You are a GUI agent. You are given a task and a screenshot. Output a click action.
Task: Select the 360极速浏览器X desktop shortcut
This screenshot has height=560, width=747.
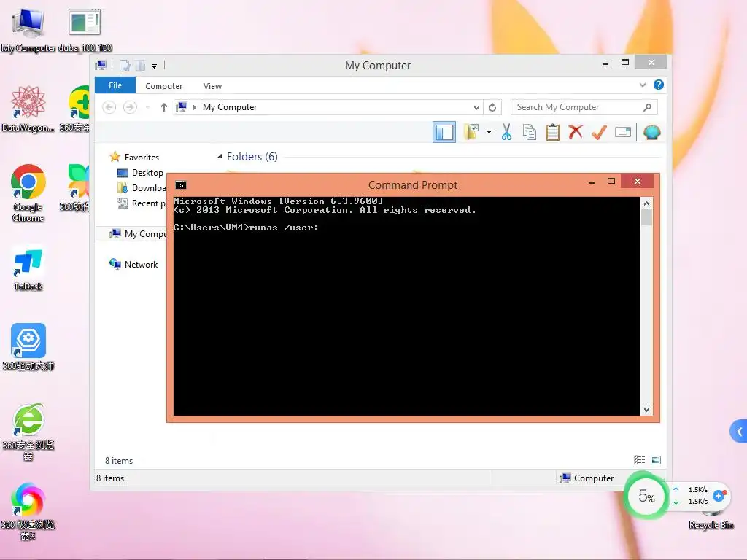pyautogui.click(x=28, y=511)
